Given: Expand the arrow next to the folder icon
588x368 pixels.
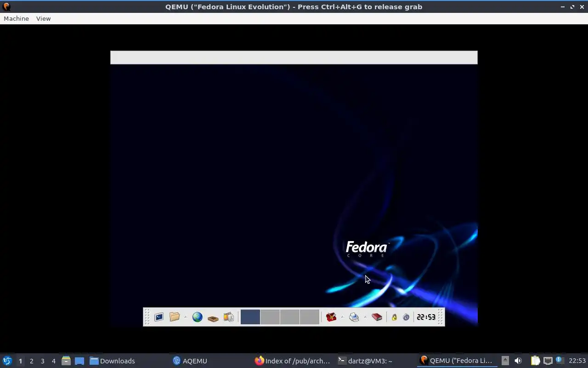Looking at the screenshot, I should (x=186, y=317).
